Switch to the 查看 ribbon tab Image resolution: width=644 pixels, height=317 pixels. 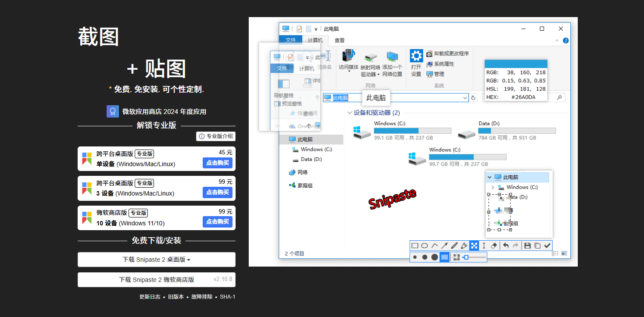pyautogui.click(x=340, y=40)
